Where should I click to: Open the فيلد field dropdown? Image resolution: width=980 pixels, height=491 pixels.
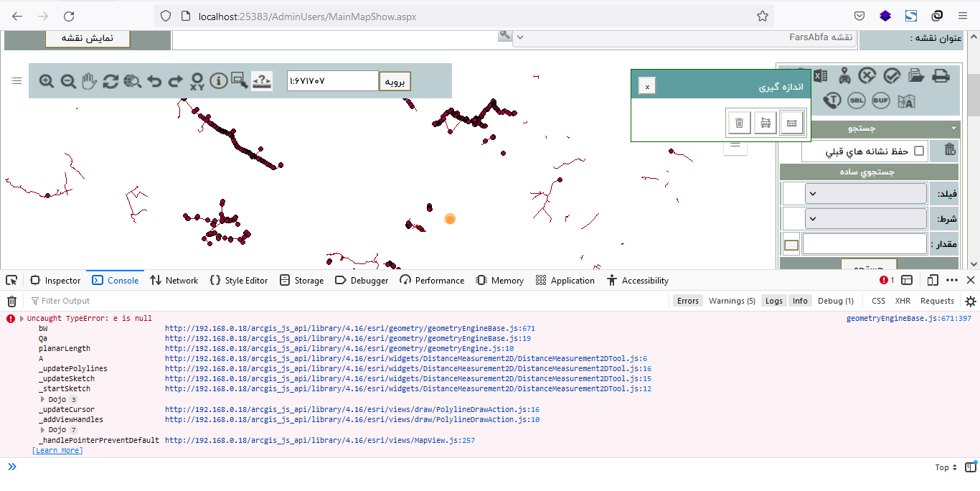(866, 193)
